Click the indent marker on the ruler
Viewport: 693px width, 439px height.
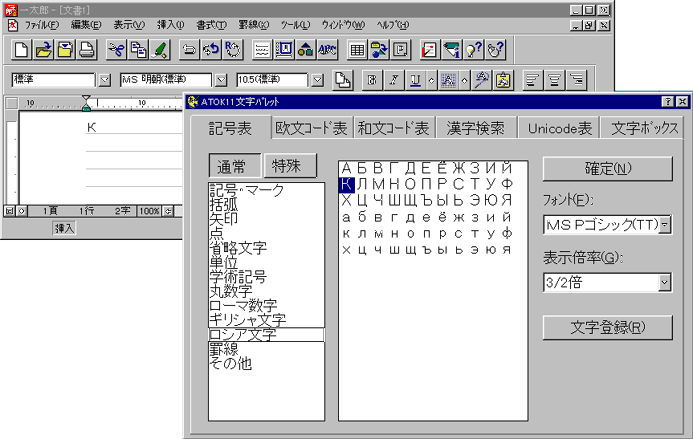click(87, 103)
